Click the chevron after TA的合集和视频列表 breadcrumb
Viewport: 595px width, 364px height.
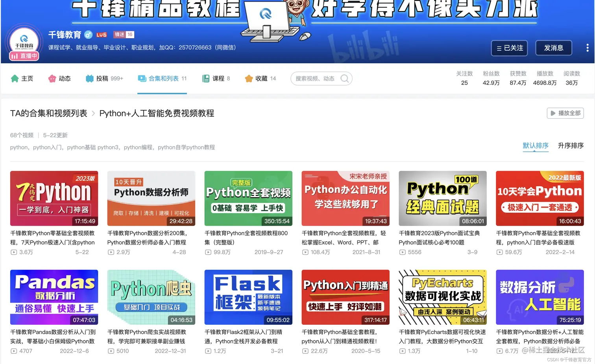(93, 113)
